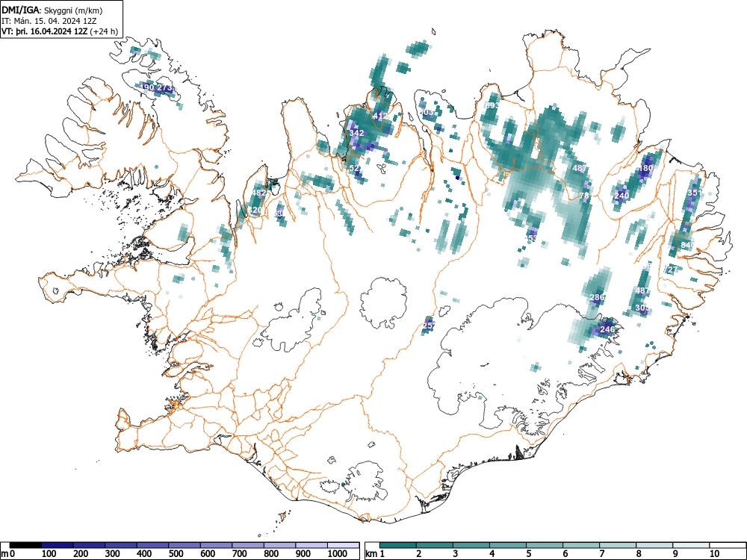This screenshot has width=747, height=560.
Task: Select the '309' map value
Action: click(x=642, y=308)
